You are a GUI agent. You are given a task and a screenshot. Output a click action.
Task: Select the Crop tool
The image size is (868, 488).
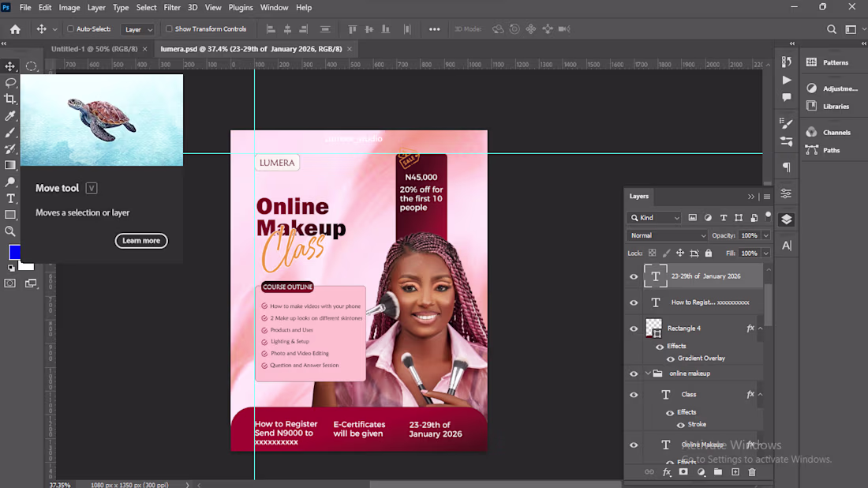10,99
